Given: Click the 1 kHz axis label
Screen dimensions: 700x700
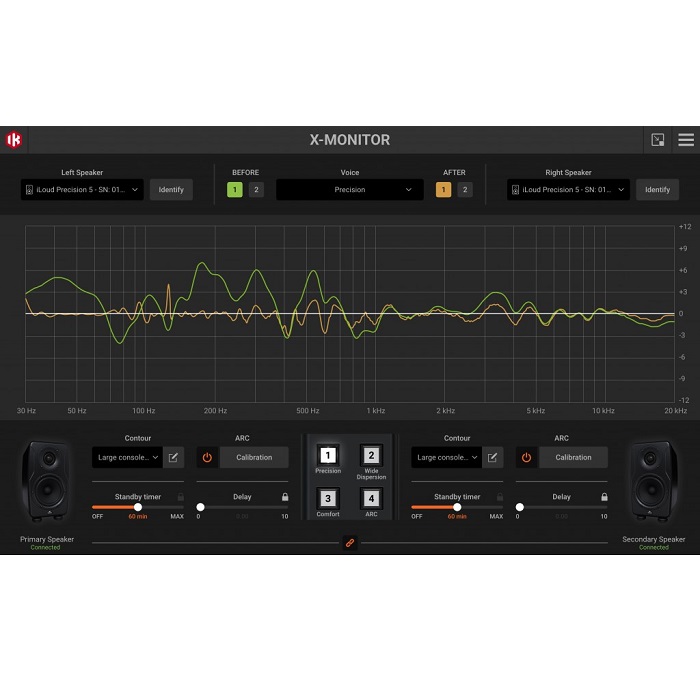Looking at the screenshot, I should 375,411.
